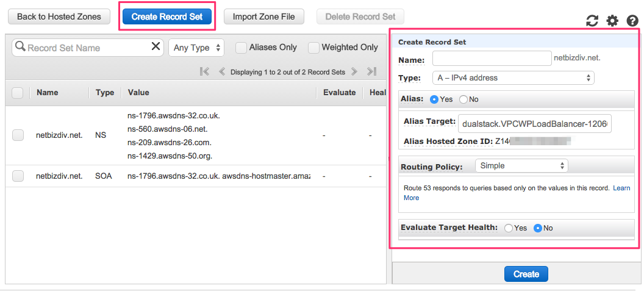Click the help question mark icon
The image size is (644, 291).
pyautogui.click(x=632, y=21)
